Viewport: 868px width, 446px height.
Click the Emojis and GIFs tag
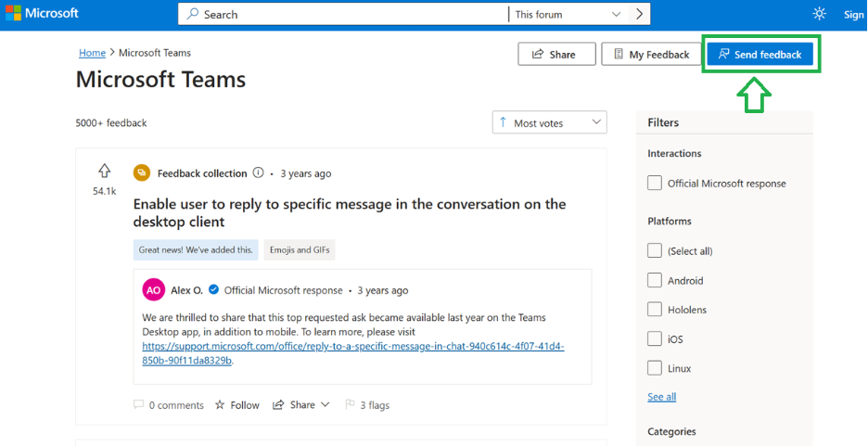(x=300, y=250)
